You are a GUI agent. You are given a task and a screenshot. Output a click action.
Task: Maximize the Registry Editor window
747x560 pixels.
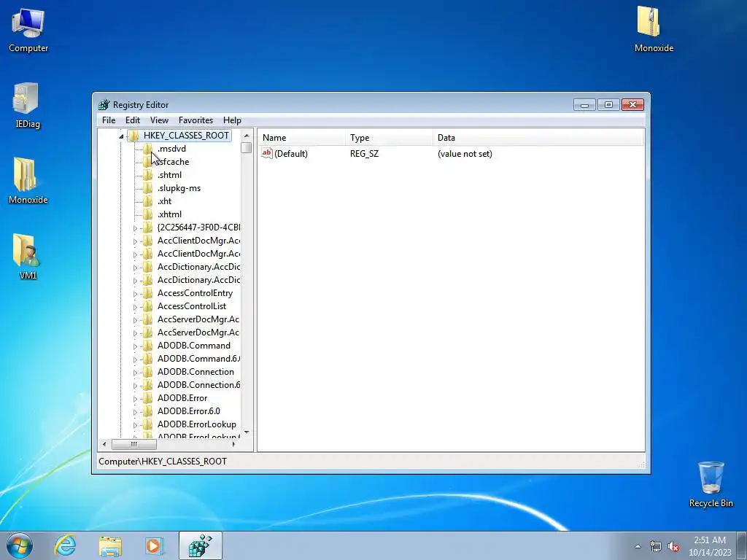click(608, 104)
